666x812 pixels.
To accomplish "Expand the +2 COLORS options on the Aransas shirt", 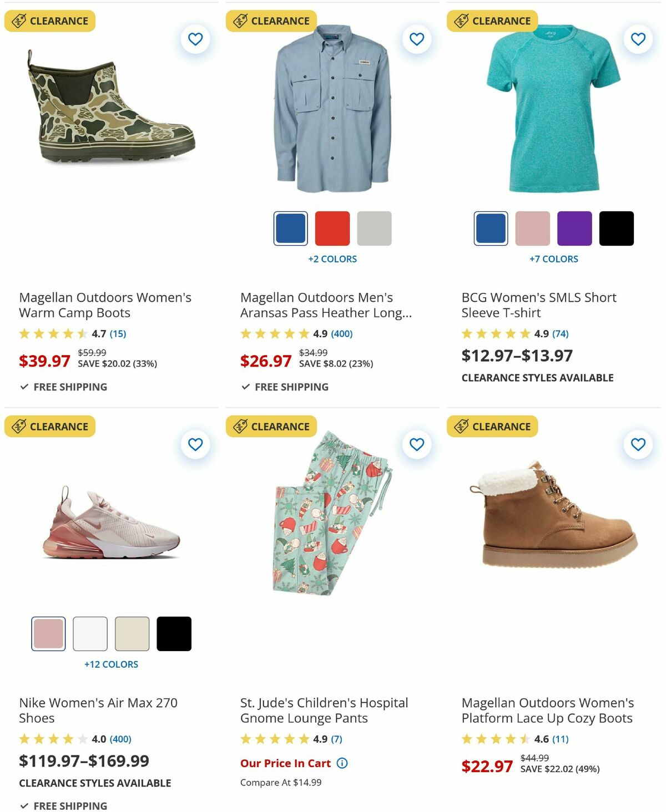I will coord(333,258).
